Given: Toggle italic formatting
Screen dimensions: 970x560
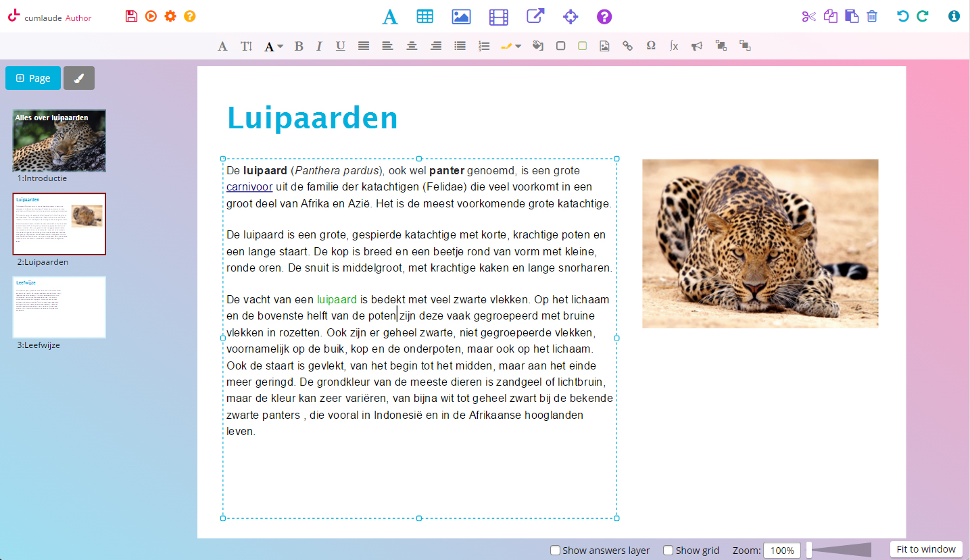Looking at the screenshot, I should (319, 46).
